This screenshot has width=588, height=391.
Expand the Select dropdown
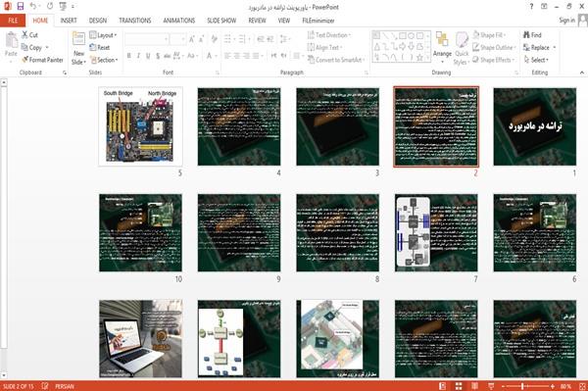(536, 60)
